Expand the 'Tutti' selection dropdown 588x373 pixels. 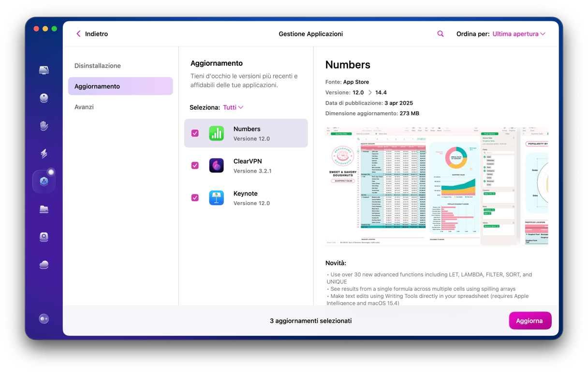[x=233, y=107]
